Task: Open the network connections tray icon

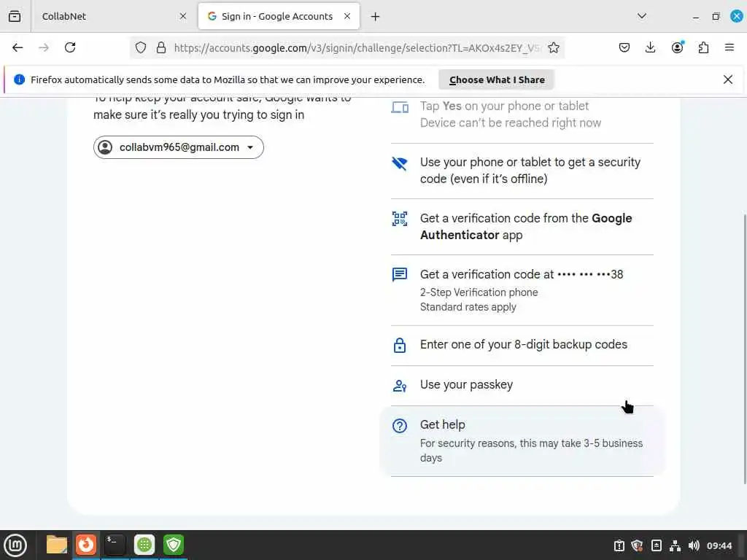Action: [x=675, y=545]
